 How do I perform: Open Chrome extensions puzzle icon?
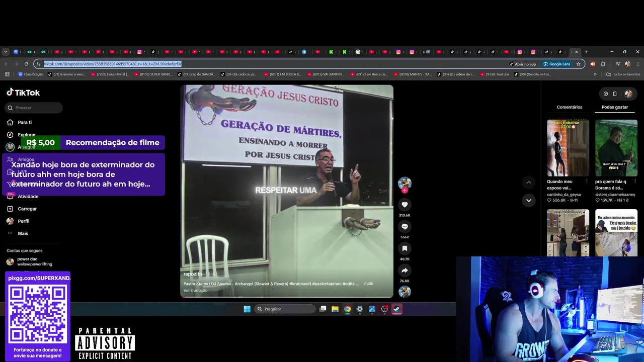[603, 64]
